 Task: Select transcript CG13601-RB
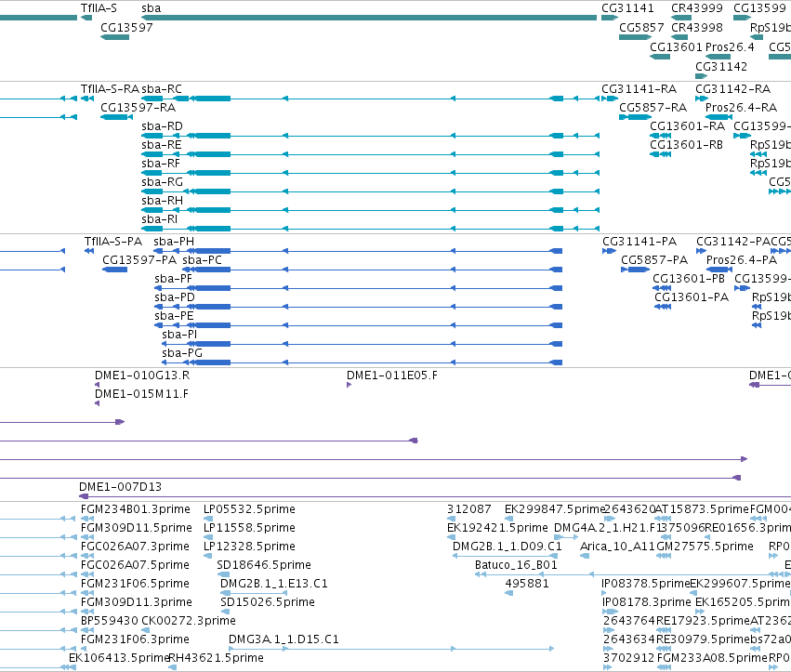point(660,154)
